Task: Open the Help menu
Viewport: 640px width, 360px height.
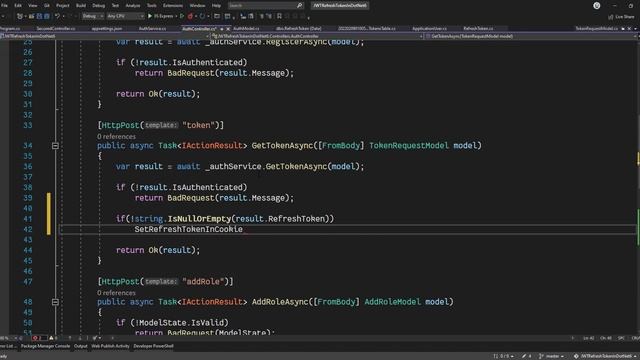Action: click(216, 6)
